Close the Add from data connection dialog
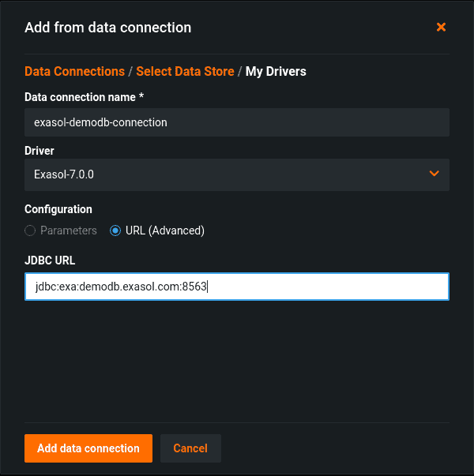 point(441,27)
